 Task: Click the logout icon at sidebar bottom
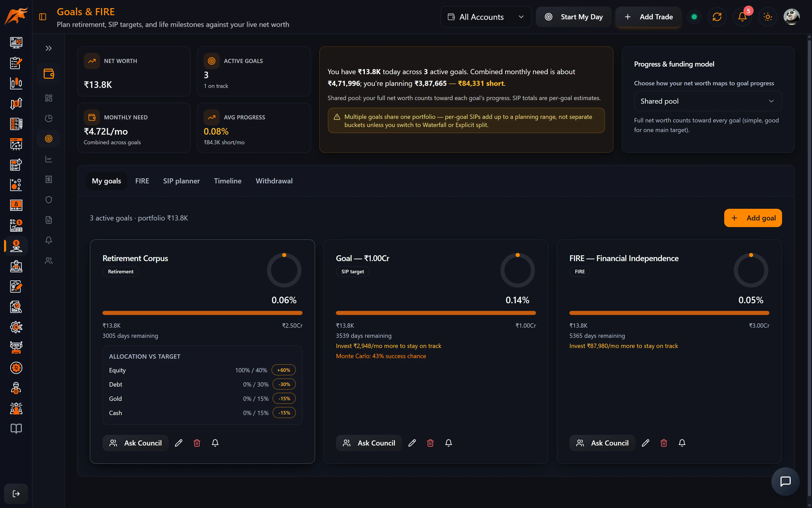(x=16, y=494)
